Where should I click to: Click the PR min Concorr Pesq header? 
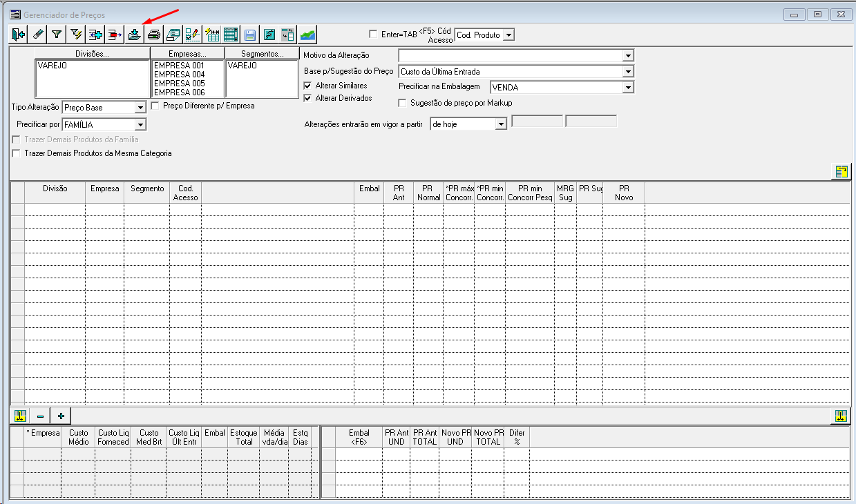pyautogui.click(x=530, y=193)
